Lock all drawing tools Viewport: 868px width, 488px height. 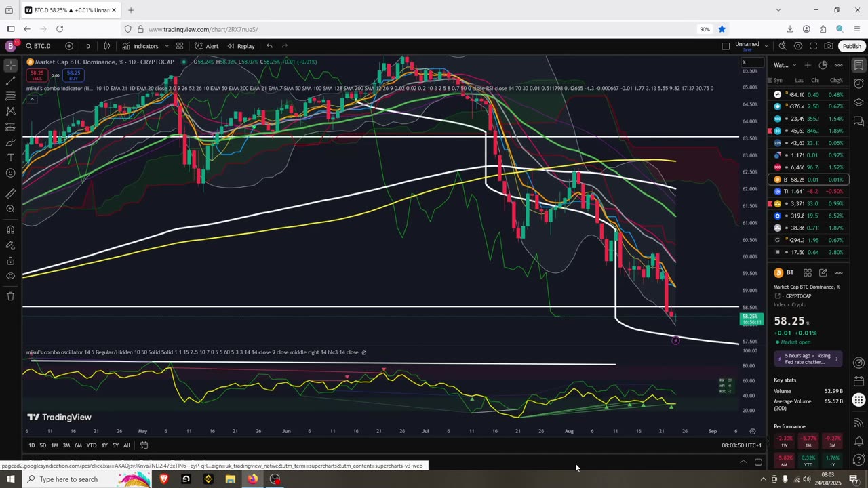(11, 261)
